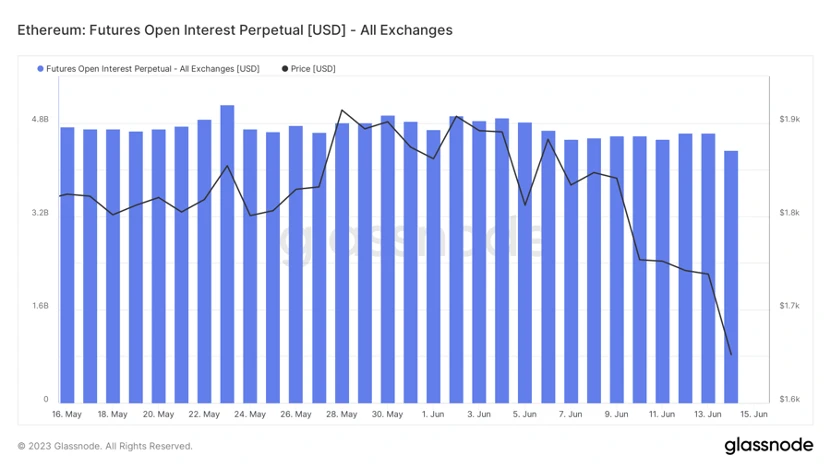Click the 2023 Glassnode copyright notice
832x468 pixels.
point(105,446)
